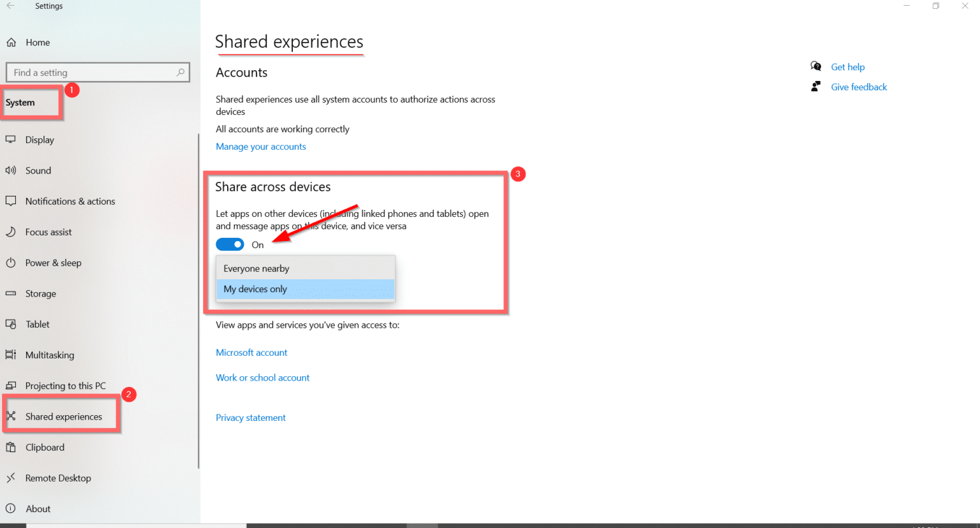Open the About page
The height and width of the screenshot is (528, 980).
click(38, 509)
